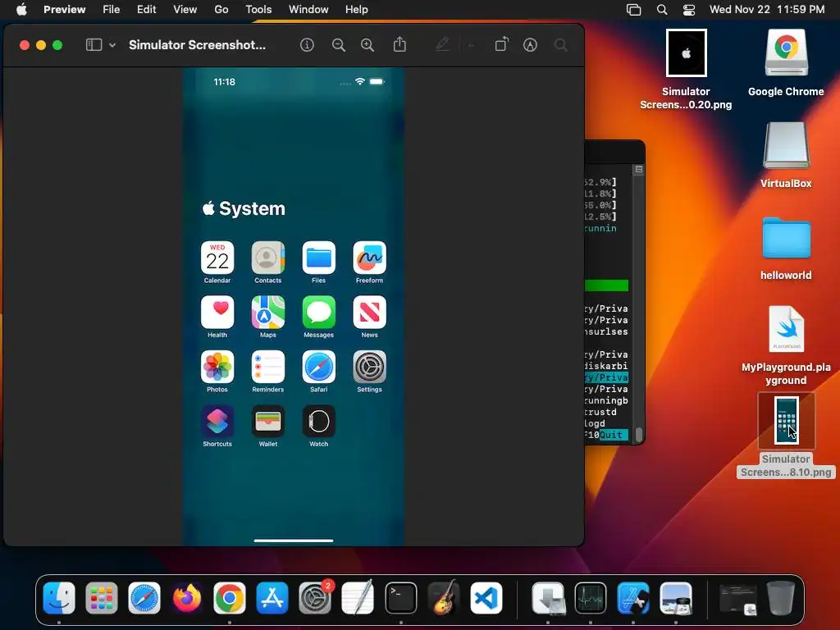Open the Window menu
This screenshot has height=630, width=840.
(x=308, y=9)
